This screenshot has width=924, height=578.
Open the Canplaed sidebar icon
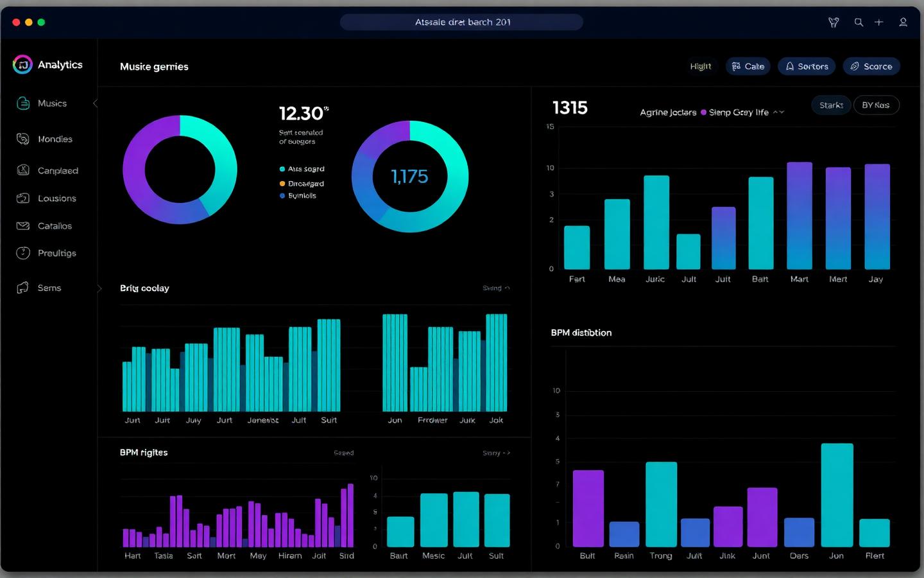[23, 170]
